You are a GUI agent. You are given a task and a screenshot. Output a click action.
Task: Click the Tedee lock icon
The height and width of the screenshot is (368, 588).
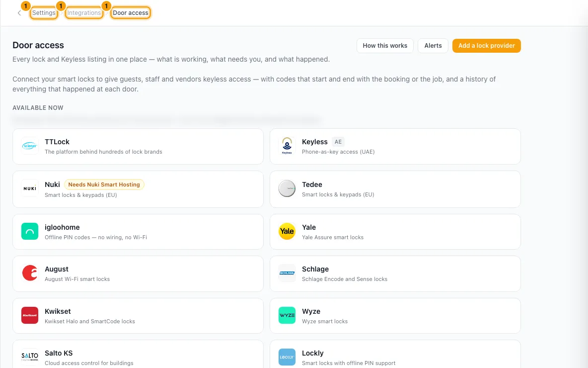(287, 189)
